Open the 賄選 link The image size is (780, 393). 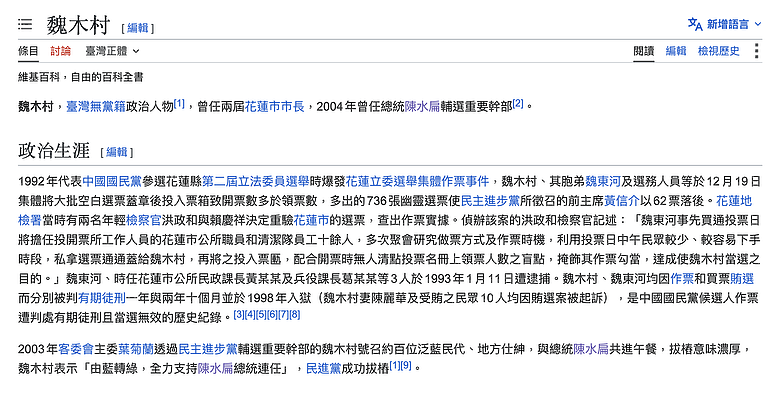pyautogui.click(x=742, y=279)
